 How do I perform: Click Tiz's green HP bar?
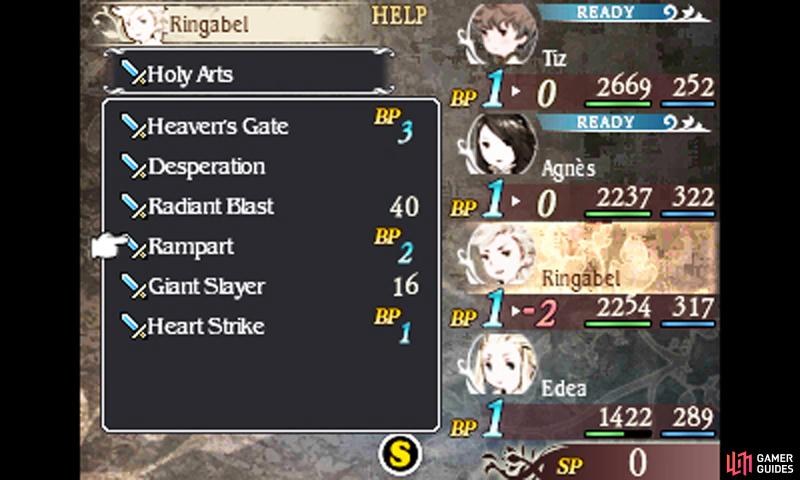click(618, 104)
